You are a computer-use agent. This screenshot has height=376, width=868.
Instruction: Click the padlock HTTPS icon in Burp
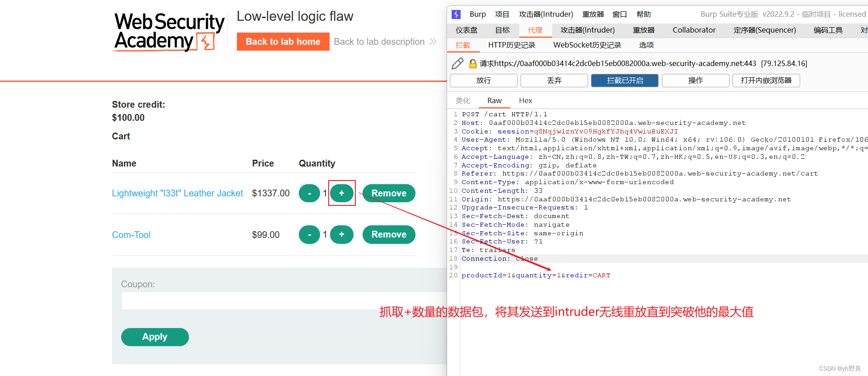[473, 64]
